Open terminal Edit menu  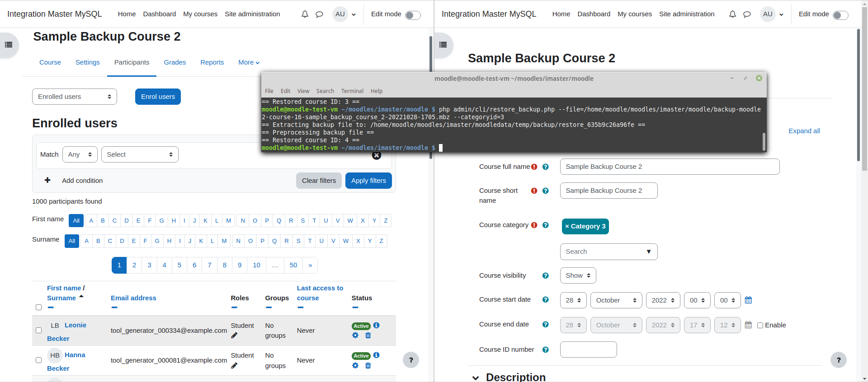click(285, 91)
